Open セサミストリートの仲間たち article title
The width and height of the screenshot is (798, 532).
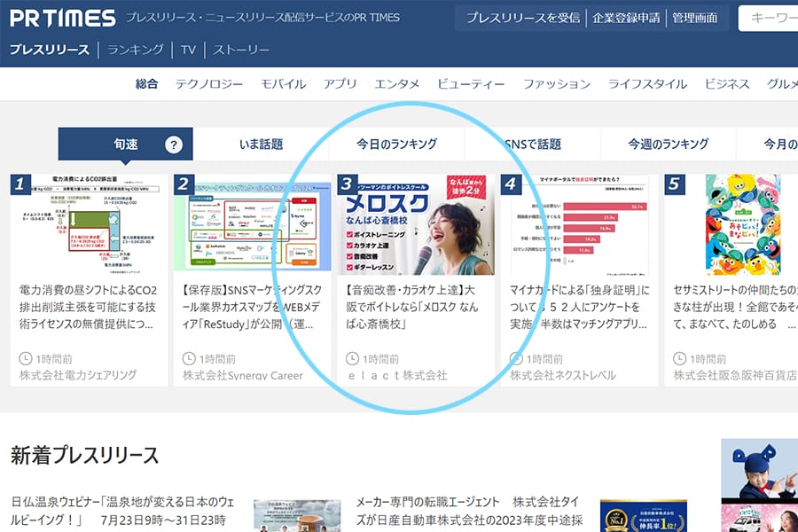(735, 307)
